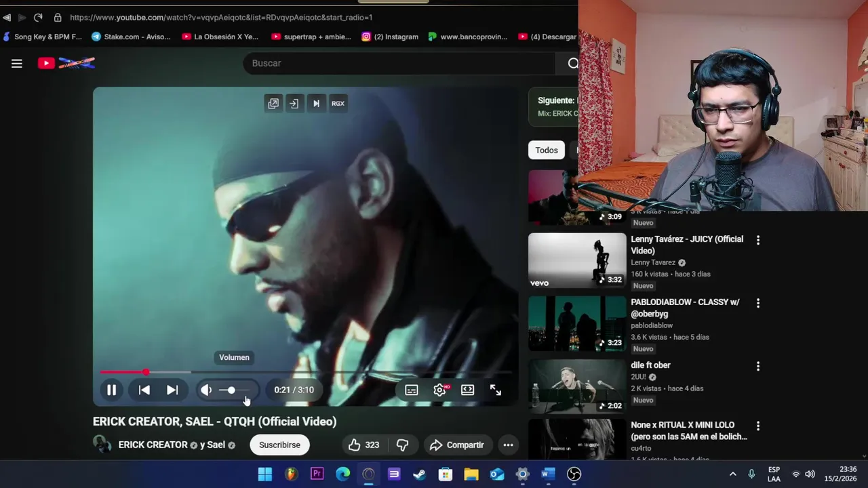
Task: Open options menu for Lenny Tavárez JUICY
Action: (x=758, y=240)
